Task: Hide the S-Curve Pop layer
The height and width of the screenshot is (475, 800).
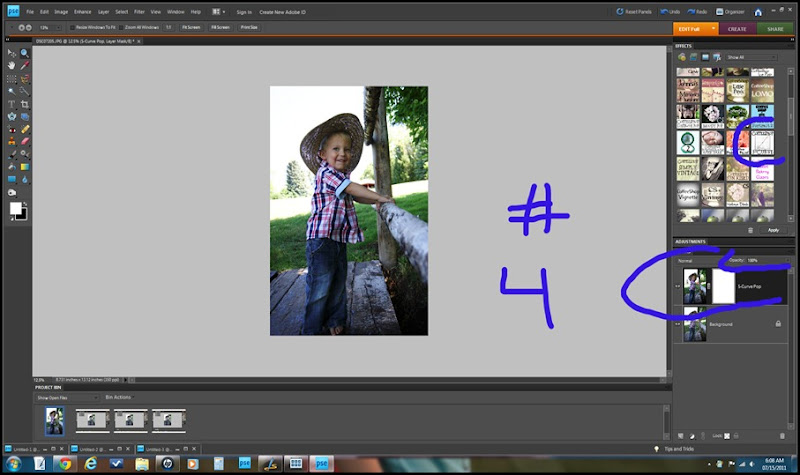Action: (x=678, y=286)
